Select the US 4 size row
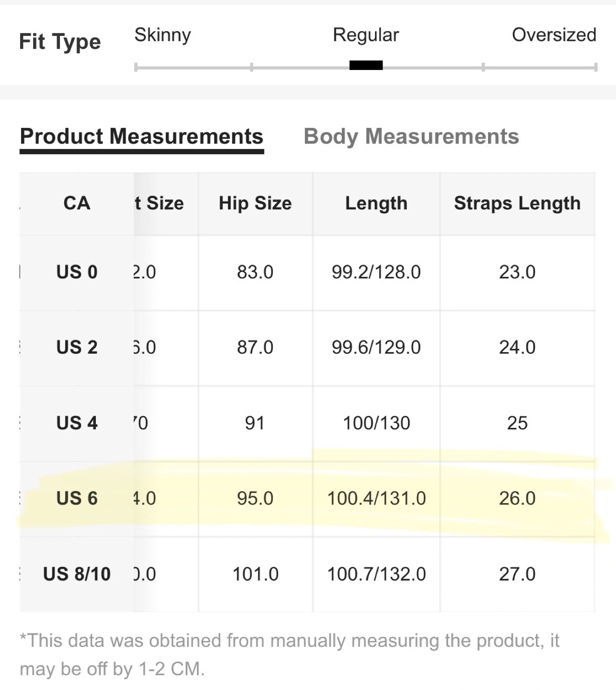Viewport: 616px width, 690px height. pos(307,423)
